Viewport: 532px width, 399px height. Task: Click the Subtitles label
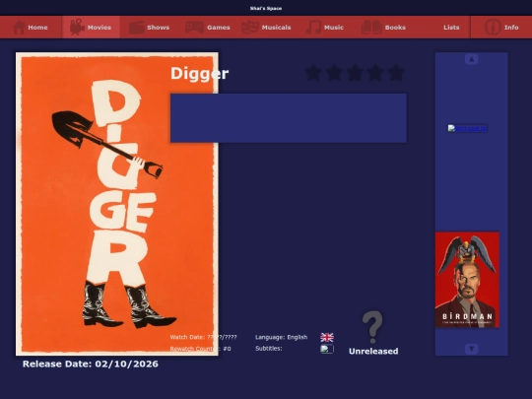click(x=269, y=349)
